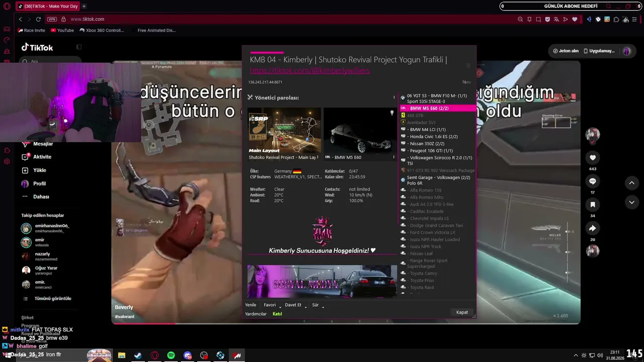
Task: Open the kimberlywilliers TikTok link
Action: click(309, 70)
